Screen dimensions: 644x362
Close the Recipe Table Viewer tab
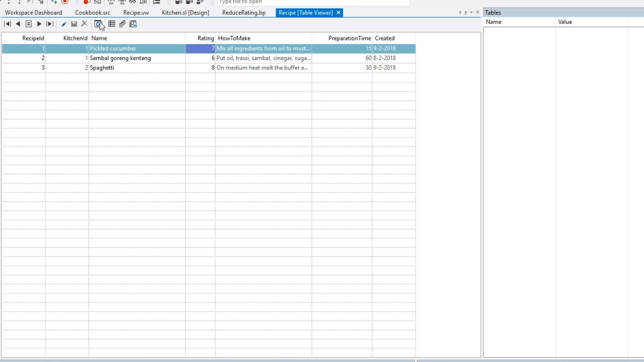coord(339,13)
